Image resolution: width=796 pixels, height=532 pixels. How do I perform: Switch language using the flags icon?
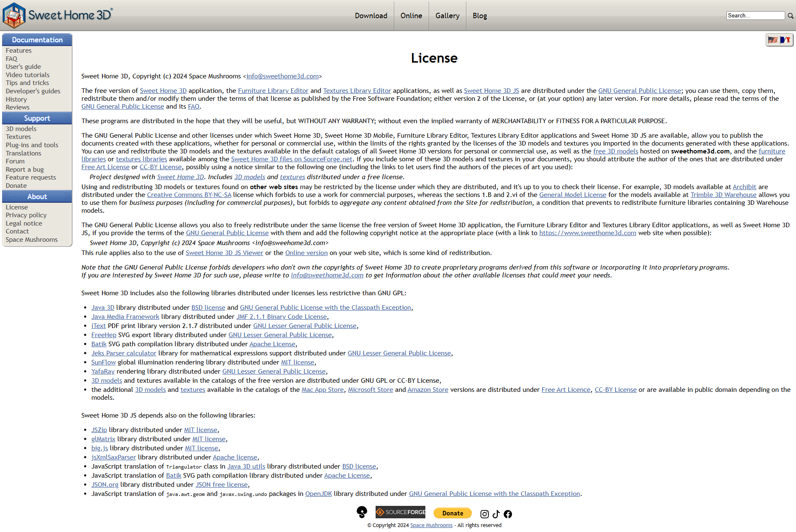click(x=779, y=40)
